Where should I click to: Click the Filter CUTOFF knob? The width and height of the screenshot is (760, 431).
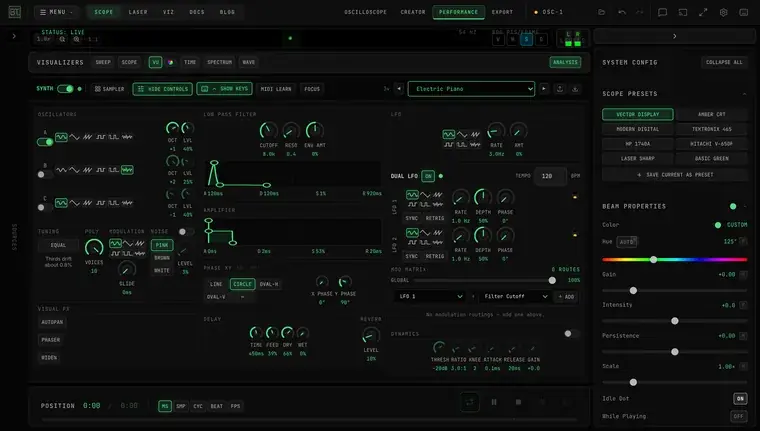(x=268, y=131)
